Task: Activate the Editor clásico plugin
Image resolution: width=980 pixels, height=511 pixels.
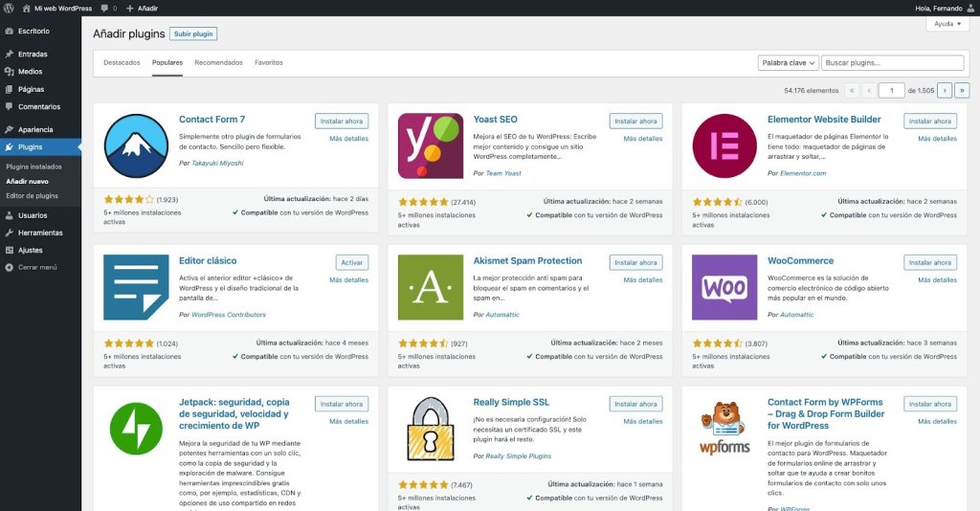Action: pos(351,262)
